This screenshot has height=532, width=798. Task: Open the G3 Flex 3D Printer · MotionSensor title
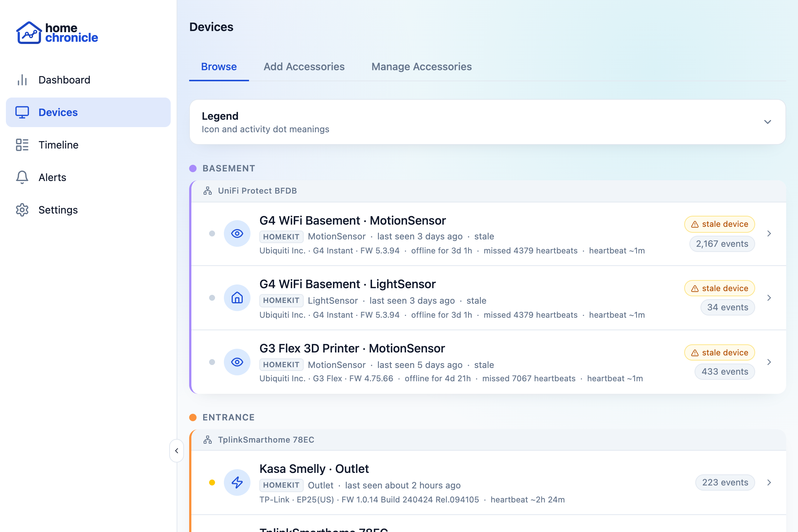pyautogui.click(x=352, y=348)
